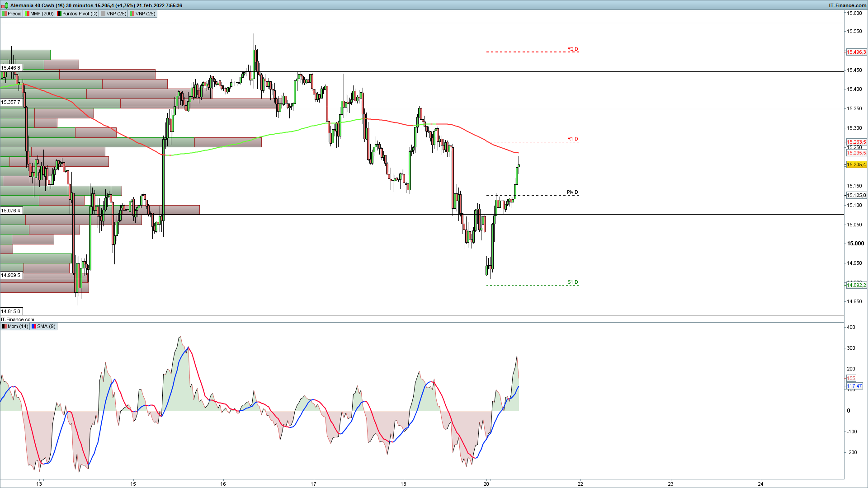Open the gray-swatch VNP (25) settings

pyautogui.click(x=113, y=14)
